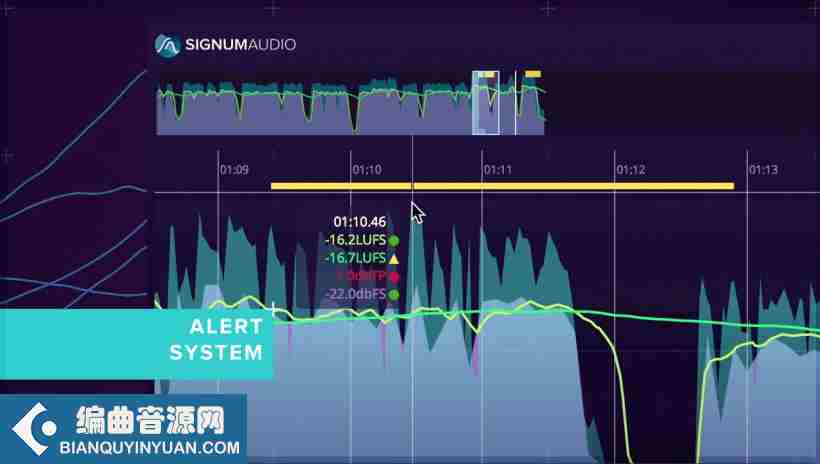Select the 01:11 time marker
The height and width of the screenshot is (464, 820).
pos(497,169)
